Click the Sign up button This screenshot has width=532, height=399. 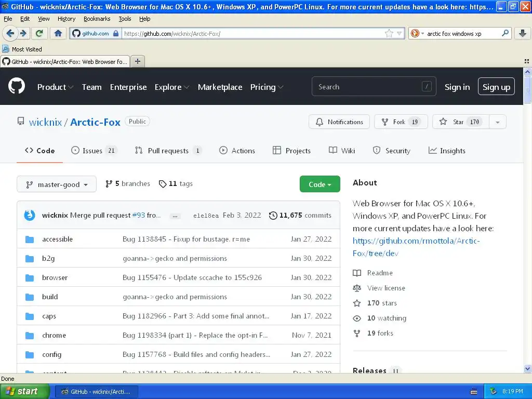[496, 87]
